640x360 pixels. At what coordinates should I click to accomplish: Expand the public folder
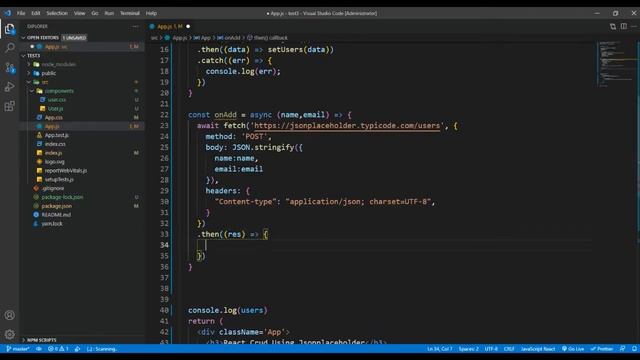coord(49,73)
